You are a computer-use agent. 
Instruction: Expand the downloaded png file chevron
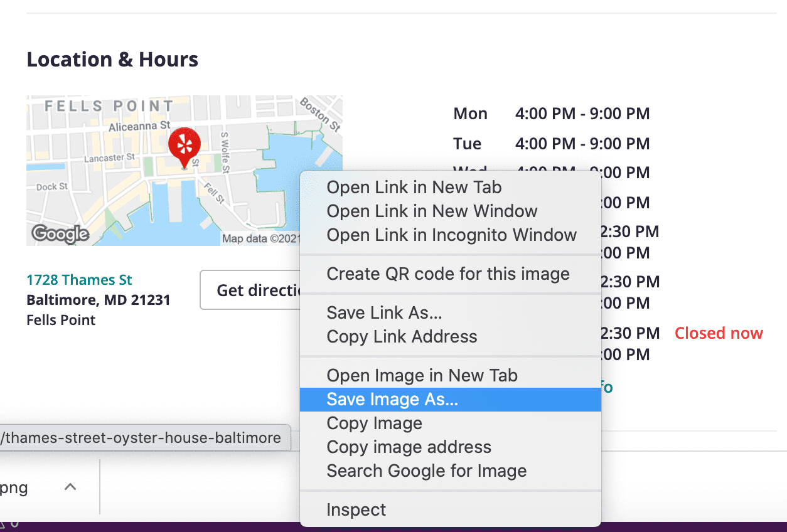[71, 487]
